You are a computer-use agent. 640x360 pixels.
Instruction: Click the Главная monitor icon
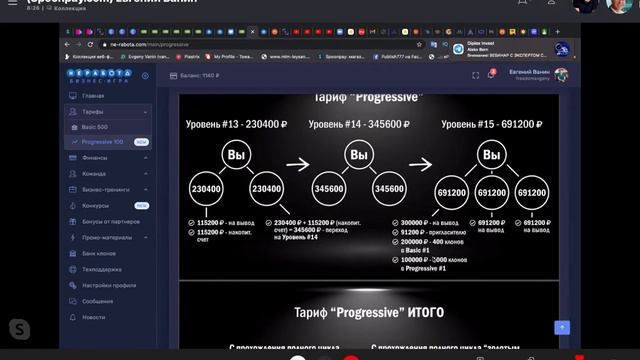click(x=73, y=96)
